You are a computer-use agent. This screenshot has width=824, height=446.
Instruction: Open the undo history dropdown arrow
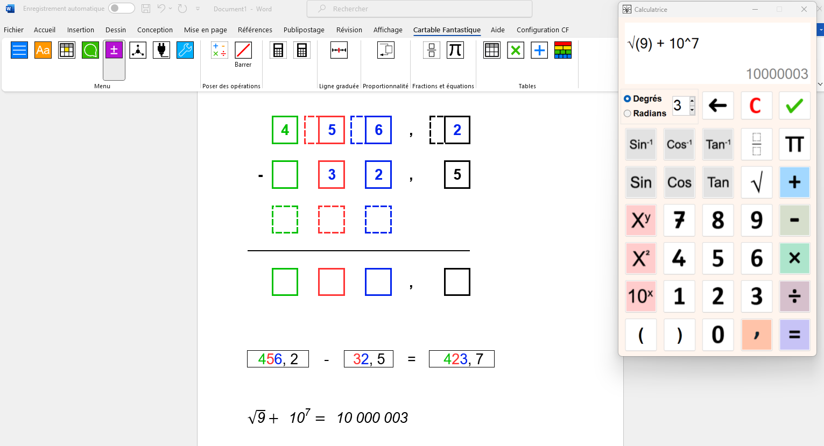170,8
